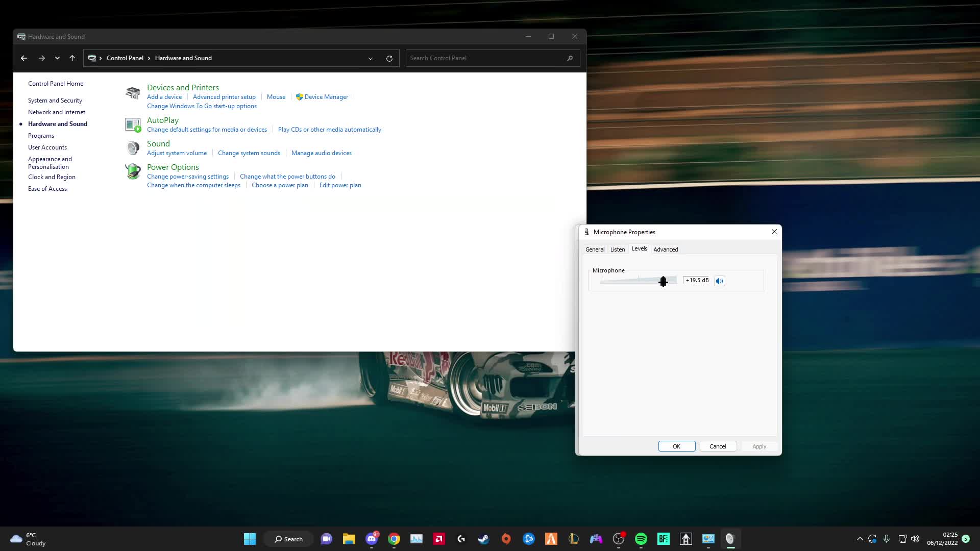980x551 pixels.
Task: Click the AutoPlay category icon
Action: click(133, 124)
